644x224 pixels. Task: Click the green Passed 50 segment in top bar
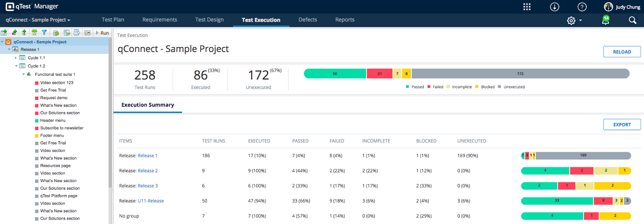[x=335, y=73]
